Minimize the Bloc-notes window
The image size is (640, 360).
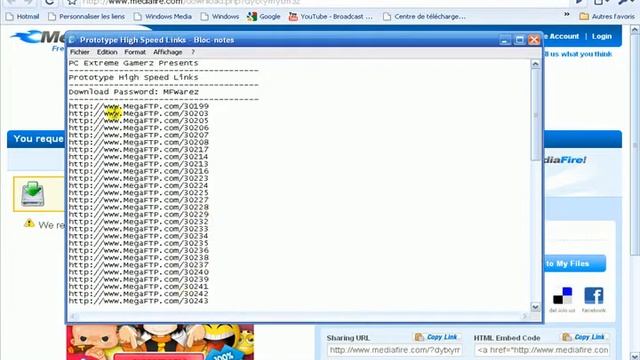click(505, 40)
